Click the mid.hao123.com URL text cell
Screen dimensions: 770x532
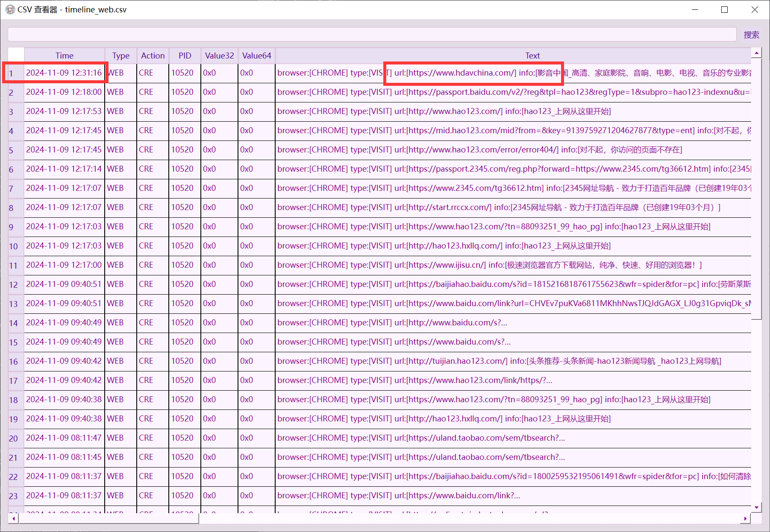[x=514, y=131]
